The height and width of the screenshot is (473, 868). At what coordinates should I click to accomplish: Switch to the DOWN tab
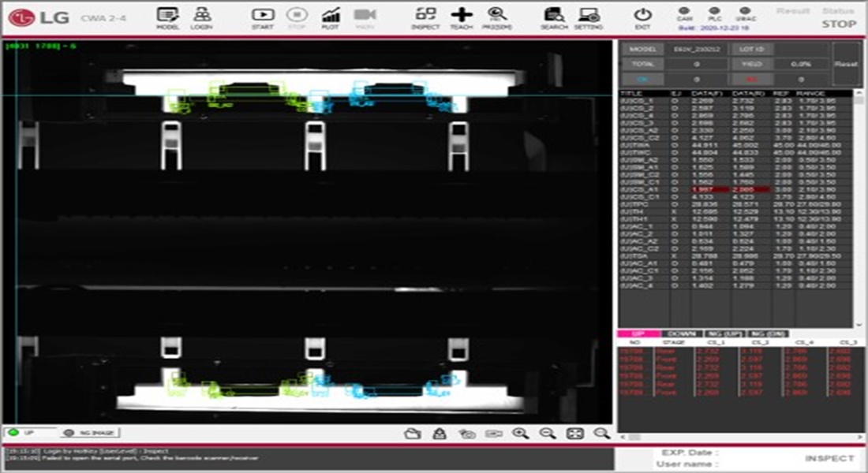coord(681,333)
